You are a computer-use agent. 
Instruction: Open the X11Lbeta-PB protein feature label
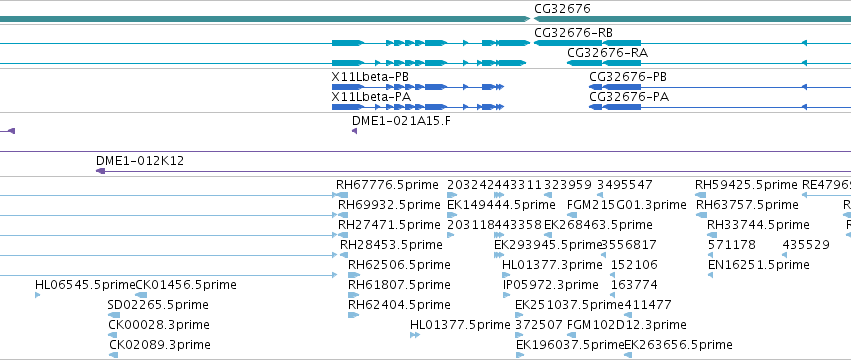[x=370, y=77]
